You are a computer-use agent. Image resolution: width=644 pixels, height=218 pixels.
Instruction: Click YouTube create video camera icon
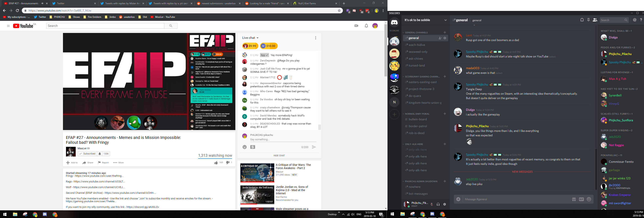[356, 26]
